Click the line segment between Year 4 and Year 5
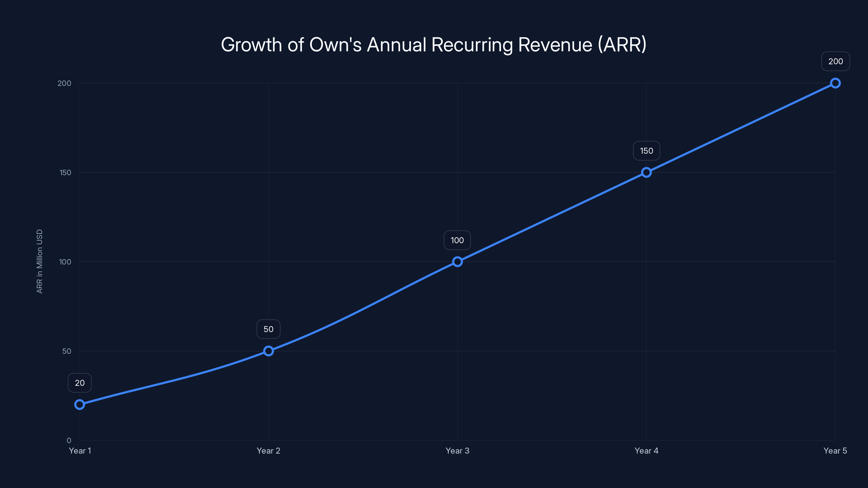 coord(741,128)
